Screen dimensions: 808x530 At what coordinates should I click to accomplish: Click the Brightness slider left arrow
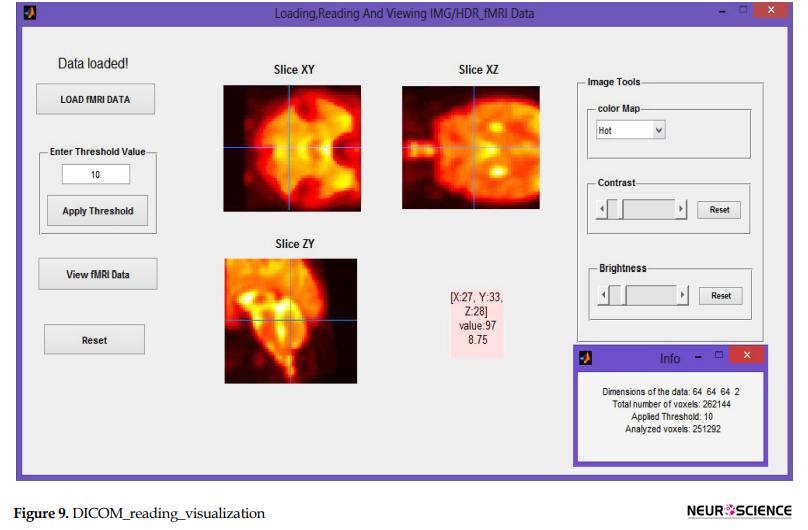tap(603, 295)
